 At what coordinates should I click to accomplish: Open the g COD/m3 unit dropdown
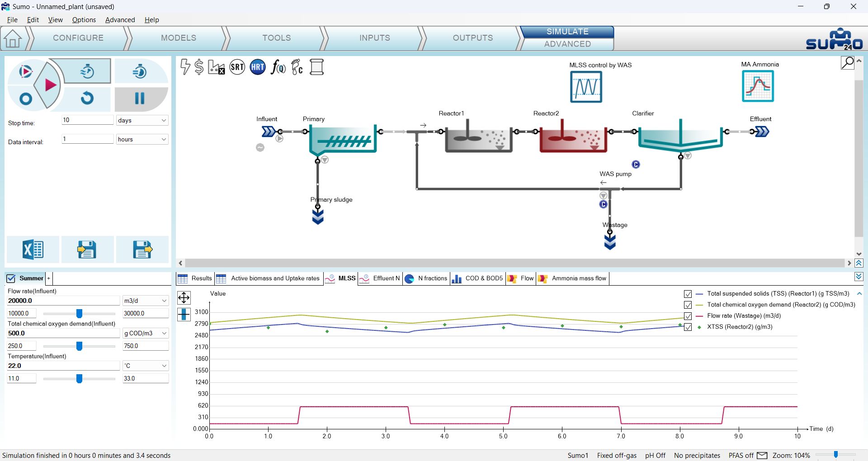146,333
